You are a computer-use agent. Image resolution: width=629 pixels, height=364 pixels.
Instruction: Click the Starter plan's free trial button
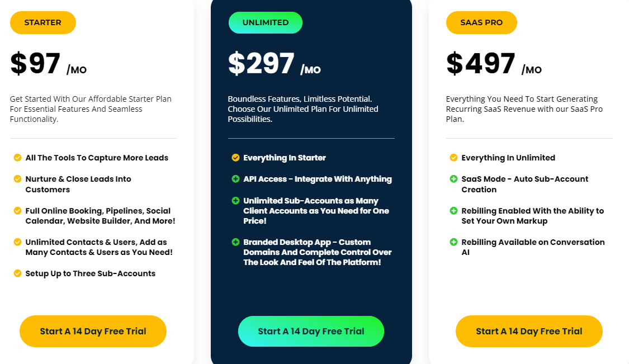point(93,331)
